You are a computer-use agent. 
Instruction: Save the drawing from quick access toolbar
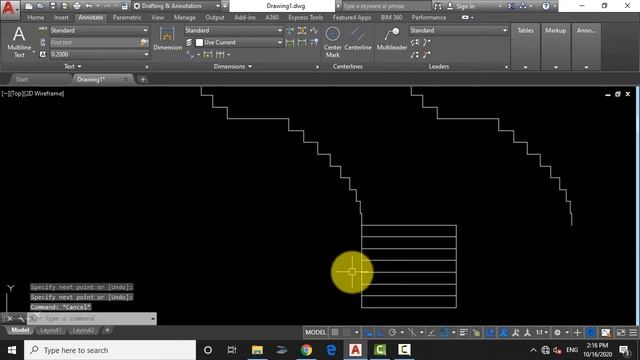coord(53,6)
